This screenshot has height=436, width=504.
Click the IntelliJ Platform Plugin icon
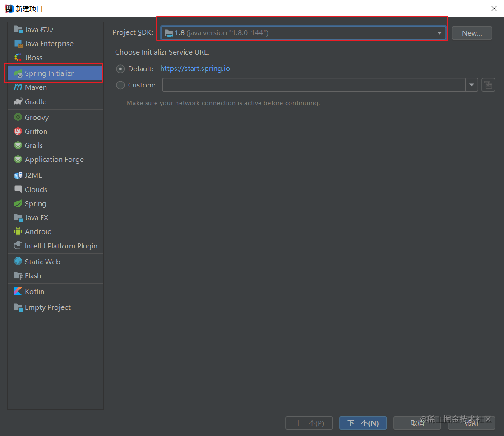[x=18, y=246]
